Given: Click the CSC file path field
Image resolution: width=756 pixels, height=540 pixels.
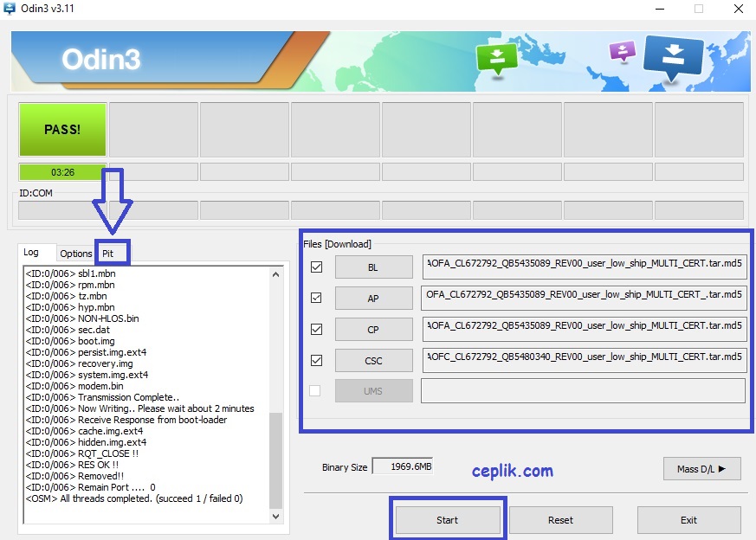Looking at the screenshot, I should [585, 361].
